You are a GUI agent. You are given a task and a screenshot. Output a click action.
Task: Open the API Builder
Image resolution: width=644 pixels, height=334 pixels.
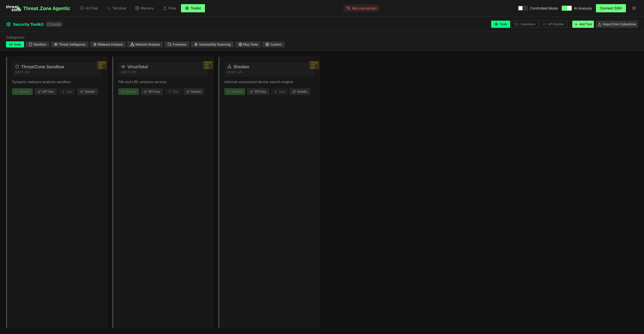tap(553, 24)
